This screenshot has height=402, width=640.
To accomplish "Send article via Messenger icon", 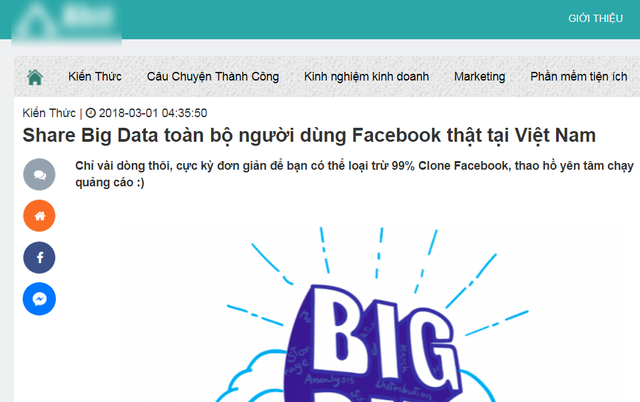I will 39,299.
